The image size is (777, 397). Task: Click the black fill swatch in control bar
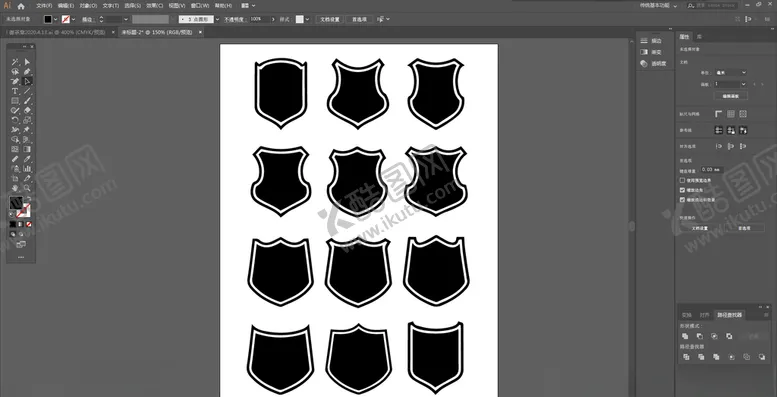(48, 19)
